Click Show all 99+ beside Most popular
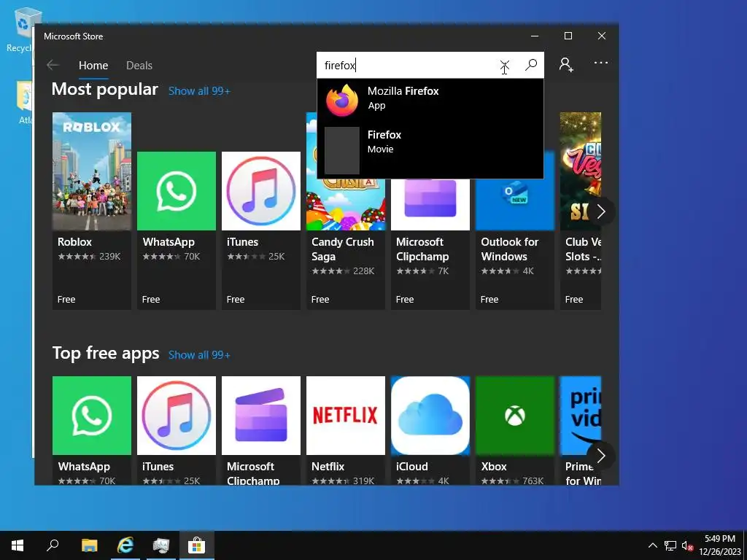Screen dimensions: 747x560 [x=199, y=91]
